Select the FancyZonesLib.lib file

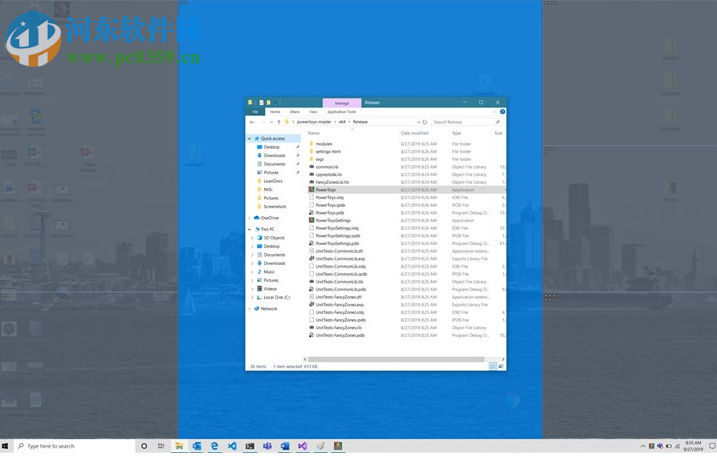coord(332,182)
